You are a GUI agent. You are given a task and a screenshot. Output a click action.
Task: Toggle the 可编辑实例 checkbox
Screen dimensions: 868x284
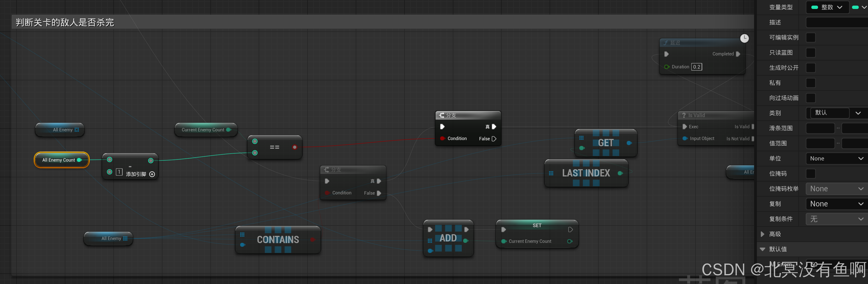(810, 37)
